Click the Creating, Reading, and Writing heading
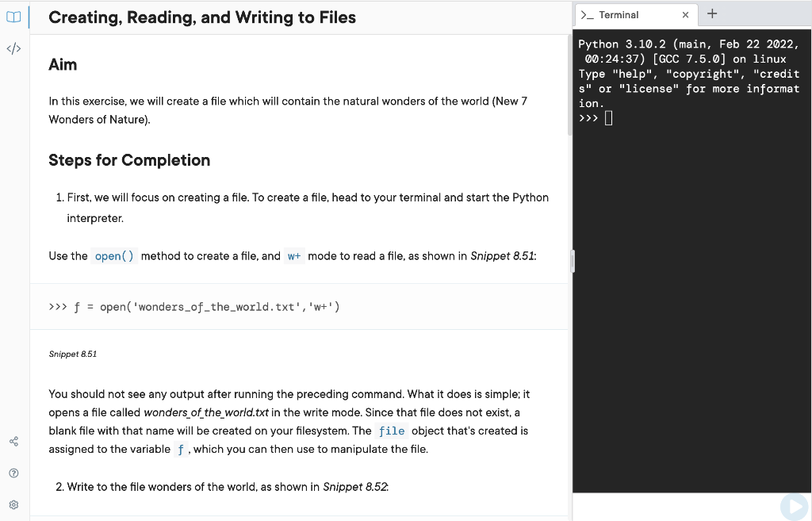The height and width of the screenshot is (521, 812). click(202, 17)
